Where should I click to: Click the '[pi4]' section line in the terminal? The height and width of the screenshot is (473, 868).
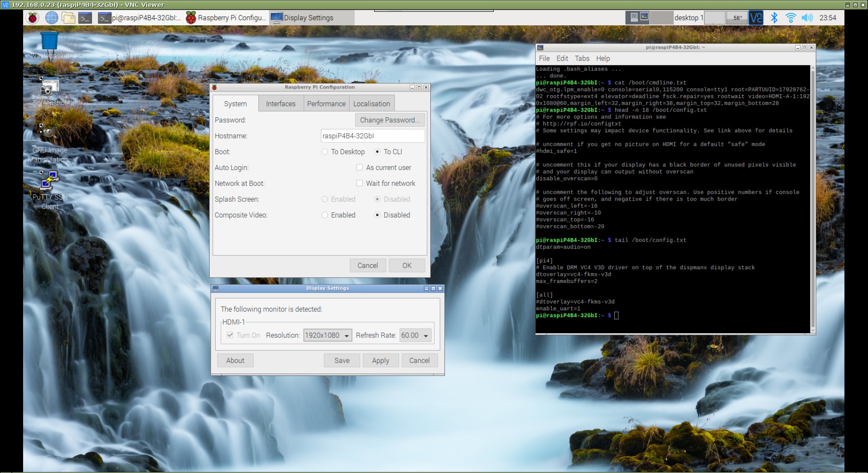click(x=545, y=261)
